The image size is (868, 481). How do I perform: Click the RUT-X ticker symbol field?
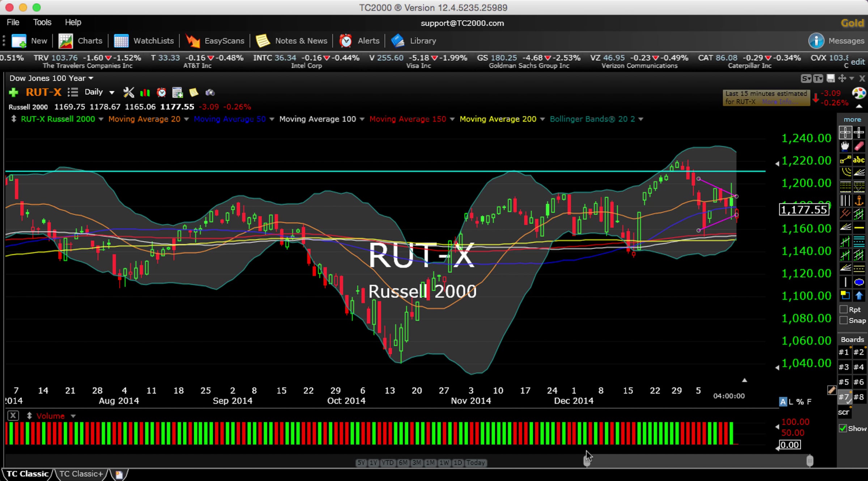(x=43, y=92)
